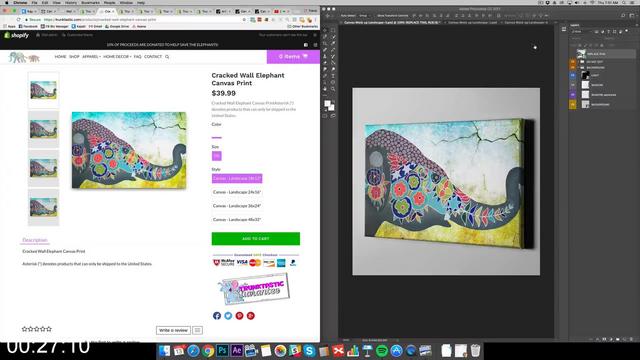Share product via Pinterest icon
640x360 pixels.
pos(239,316)
